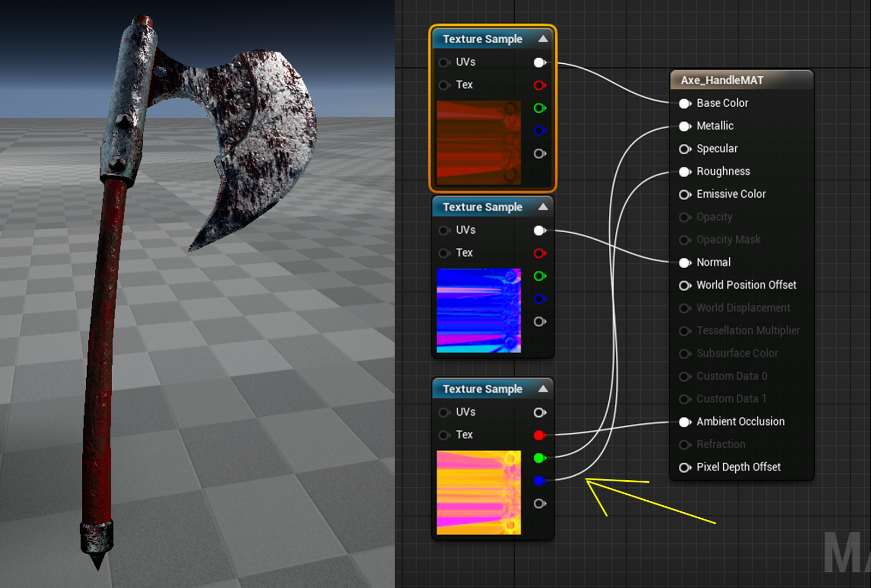Select the top Texture Sample node title
This screenshot has width=872, height=588.
pos(482,39)
